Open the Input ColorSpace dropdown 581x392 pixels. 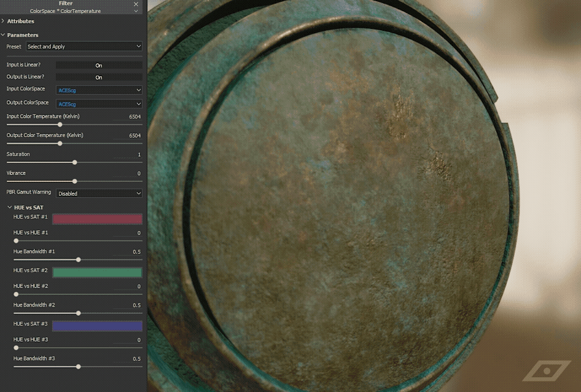pos(99,90)
